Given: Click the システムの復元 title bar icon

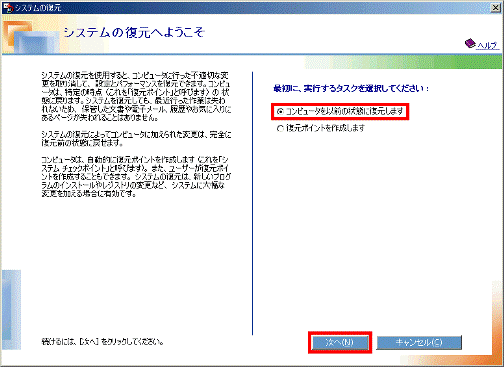Looking at the screenshot, I should [x=8, y=7].
